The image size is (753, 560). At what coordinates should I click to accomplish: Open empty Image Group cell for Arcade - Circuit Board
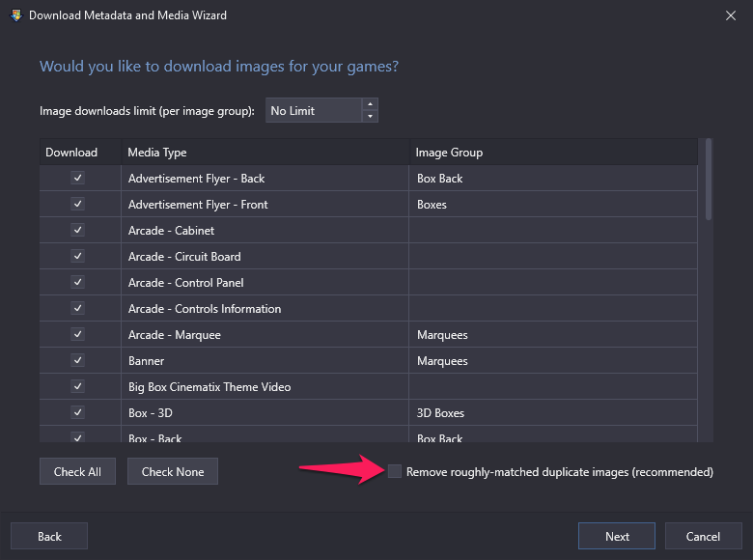[553, 257]
